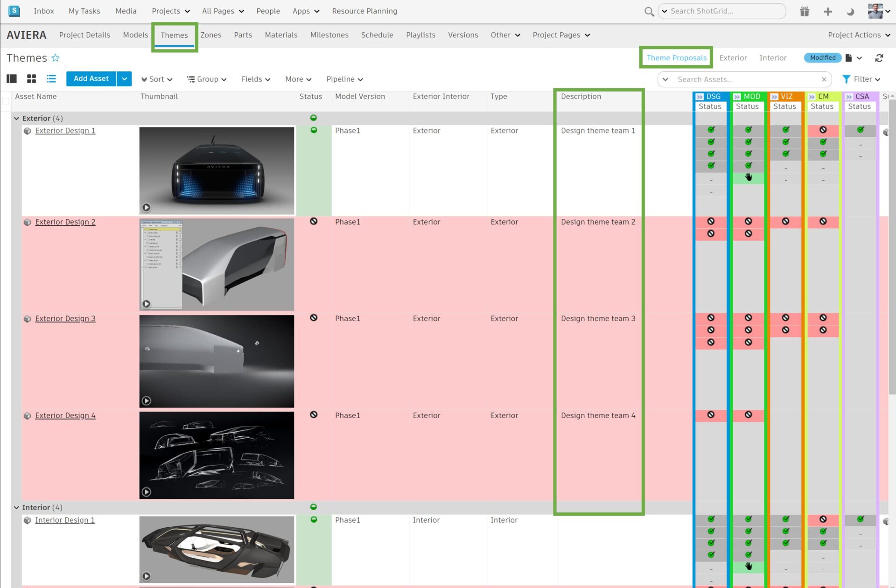
Task: Open the gift box what's new icon
Action: click(x=804, y=11)
